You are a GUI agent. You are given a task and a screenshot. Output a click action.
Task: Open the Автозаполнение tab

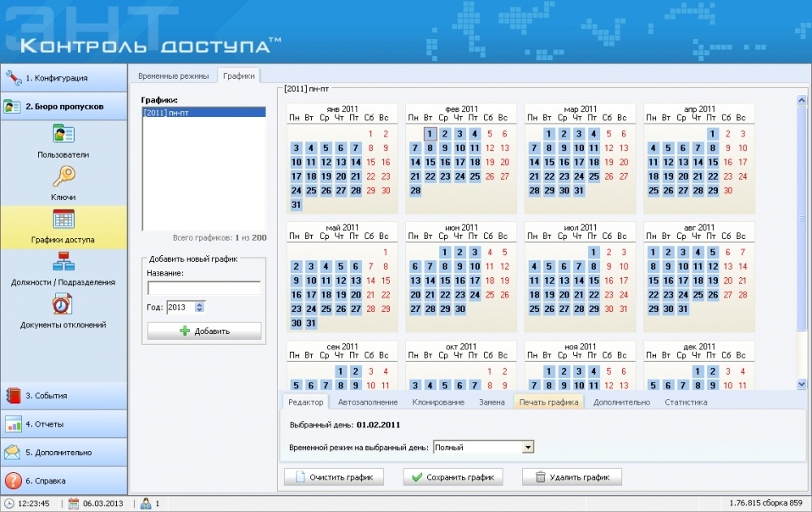point(368,402)
